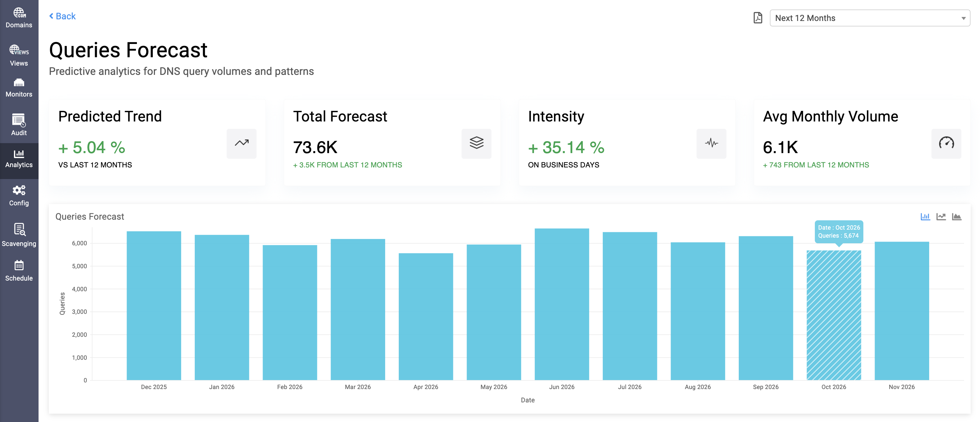Switch chart to line chart view
The image size is (980, 422).
tap(941, 216)
